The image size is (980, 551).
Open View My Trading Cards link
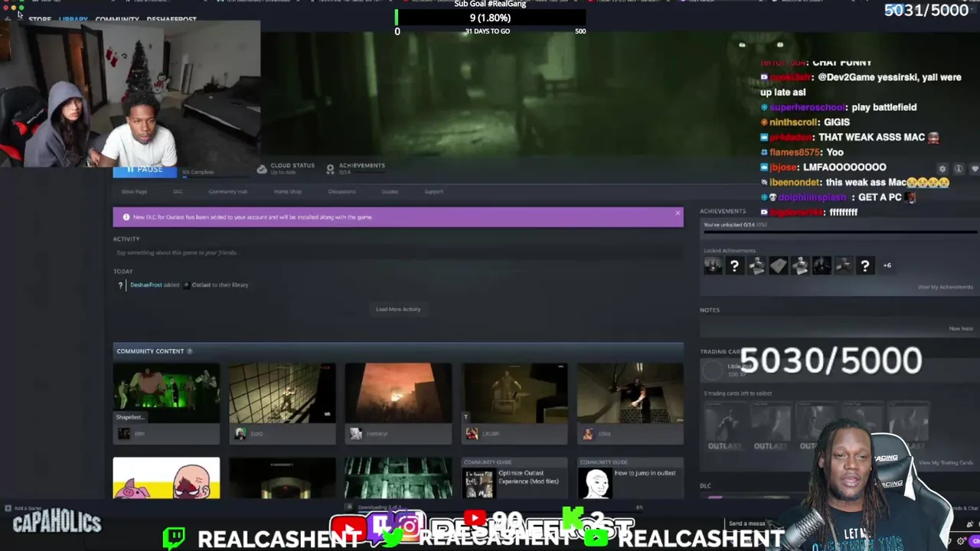click(946, 463)
